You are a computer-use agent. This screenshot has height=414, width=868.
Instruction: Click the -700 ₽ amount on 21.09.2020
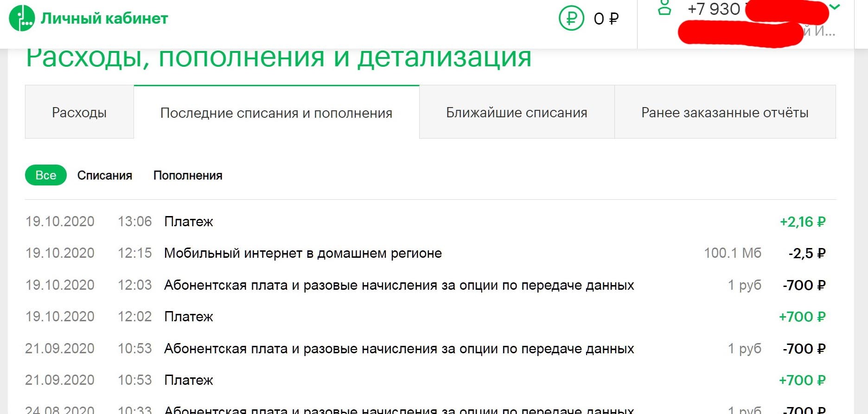804,349
